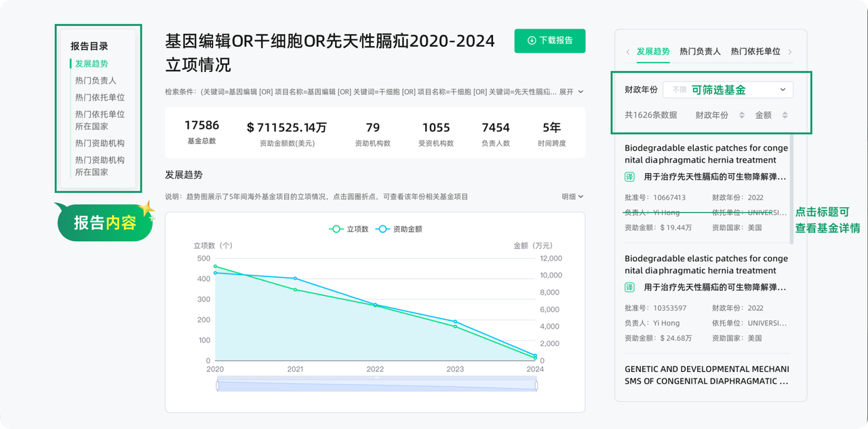Screen dimensions: 868x429
Task: Click the download icon in 下载报告 button
Action: click(x=532, y=41)
